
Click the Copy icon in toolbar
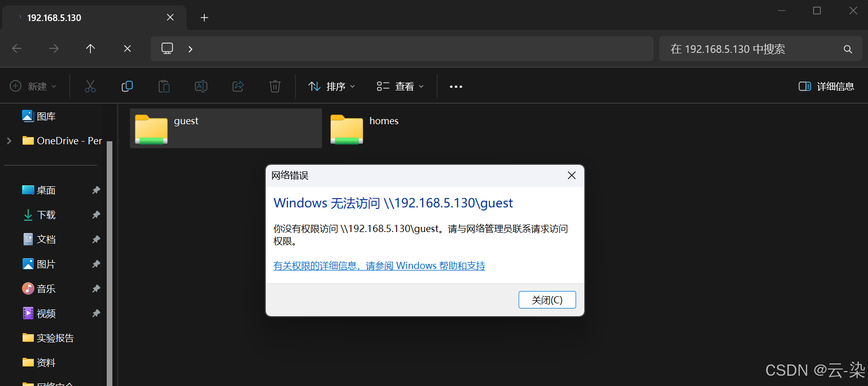pyautogui.click(x=127, y=86)
